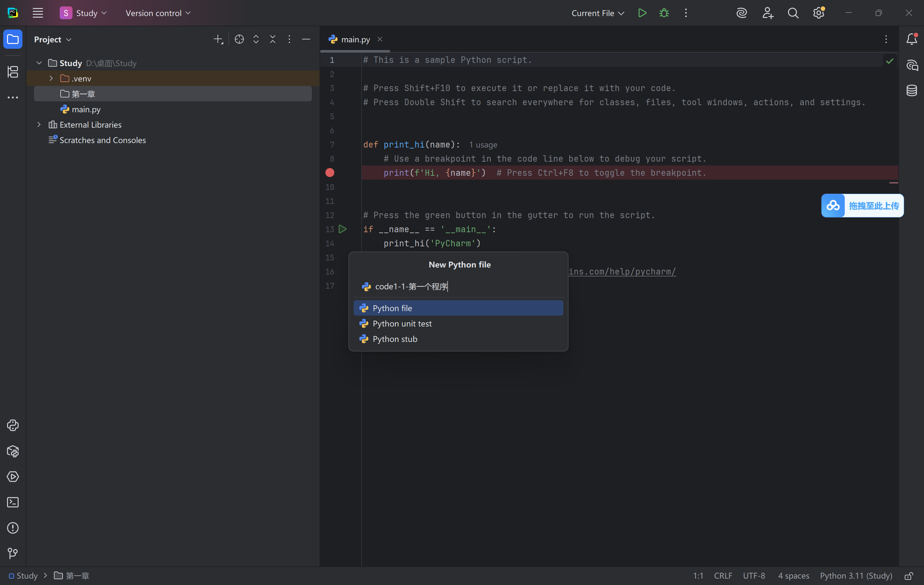Expand the .venv folder
The height and width of the screenshot is (585, 924).
pyautogui.click(x=51, y=78)
